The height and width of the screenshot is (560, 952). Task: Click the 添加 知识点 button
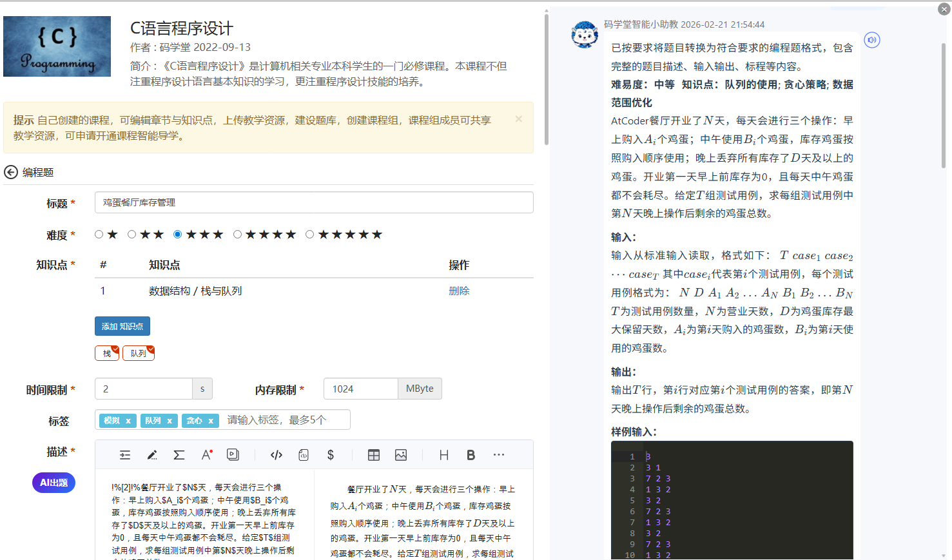tap(122, 326)
